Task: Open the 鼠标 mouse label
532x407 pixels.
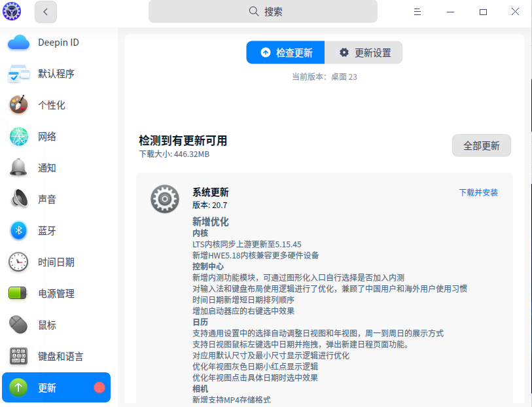Action: click(x=47, y=325)
